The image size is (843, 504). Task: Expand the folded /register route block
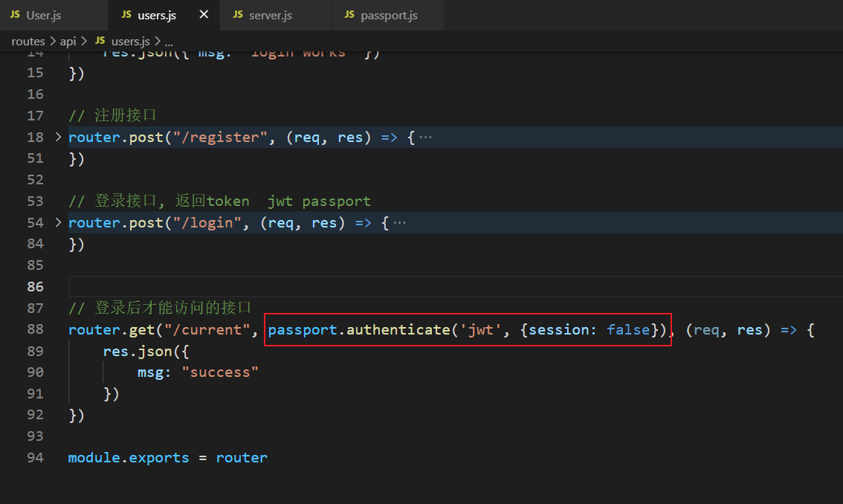pyautogui.click(x=58, y=138)
